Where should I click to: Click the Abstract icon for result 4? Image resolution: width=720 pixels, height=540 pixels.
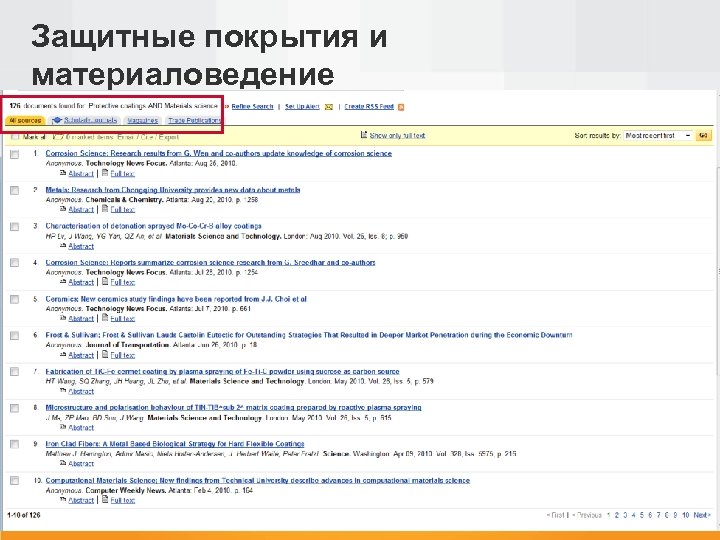tap(63, 282)
